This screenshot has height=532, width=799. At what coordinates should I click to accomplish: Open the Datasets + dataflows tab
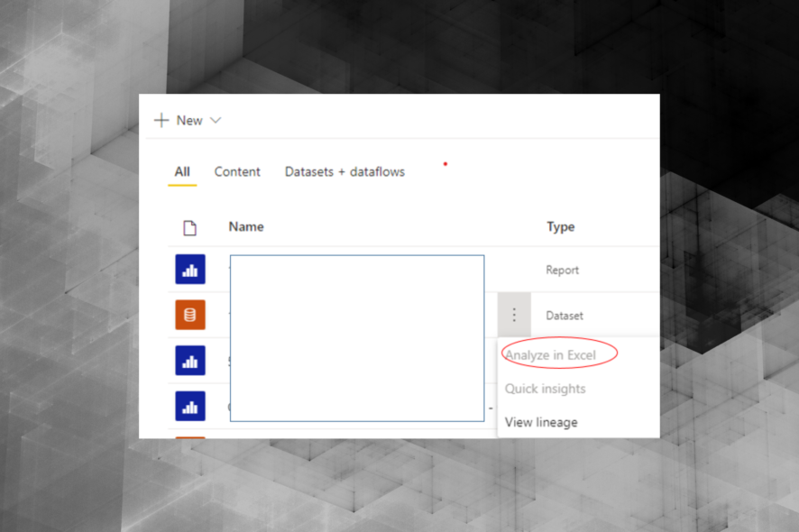[x=344, y=171]
